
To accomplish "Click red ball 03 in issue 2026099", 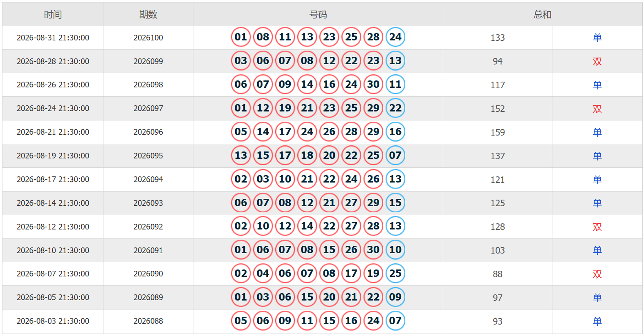I will 241,61.
